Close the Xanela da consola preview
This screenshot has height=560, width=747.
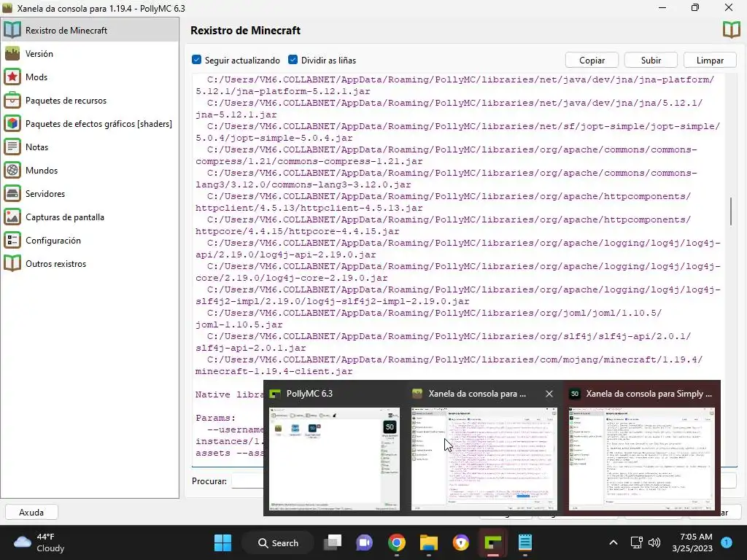tap(549, 394)
